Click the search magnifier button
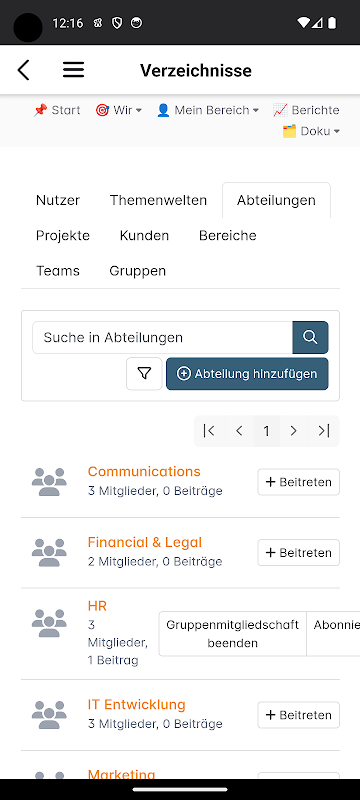 coord(310,337)
